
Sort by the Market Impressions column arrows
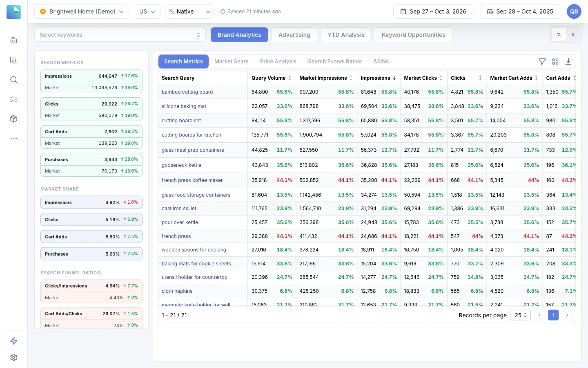click(x=351, y=78)
